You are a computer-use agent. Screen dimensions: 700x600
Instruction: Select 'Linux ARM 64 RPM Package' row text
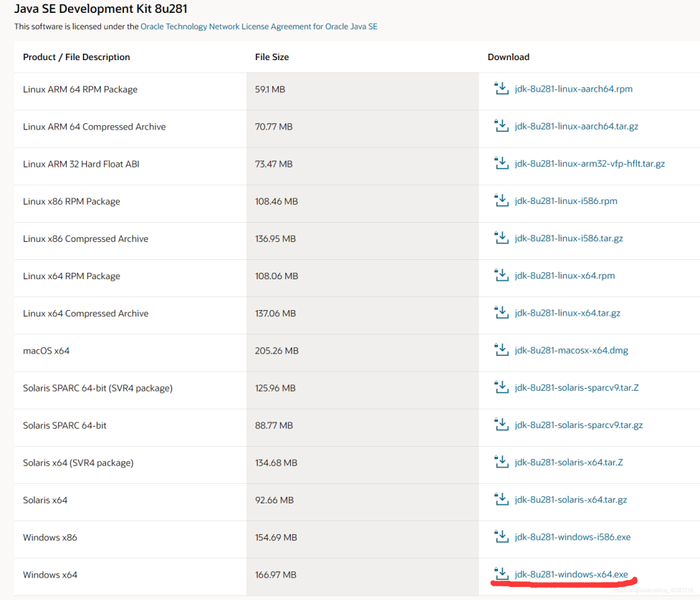80,89
